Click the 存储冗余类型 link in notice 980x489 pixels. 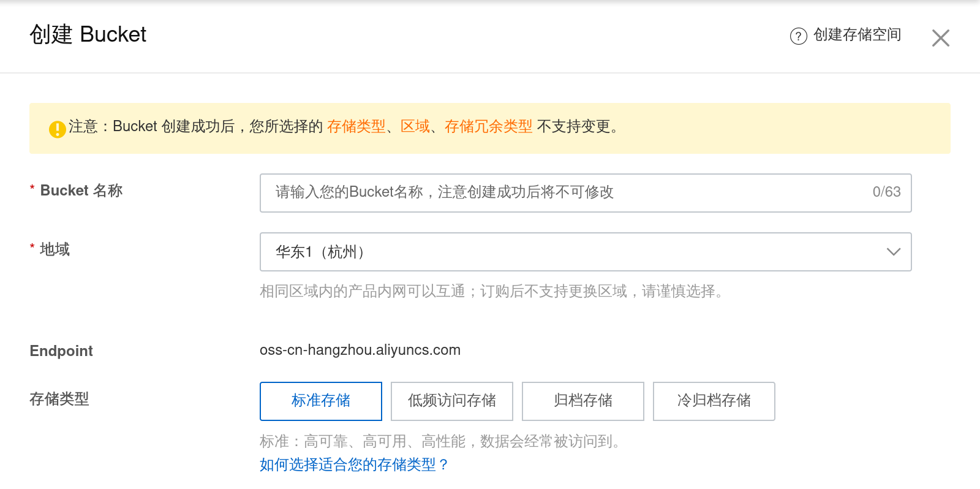488,127
